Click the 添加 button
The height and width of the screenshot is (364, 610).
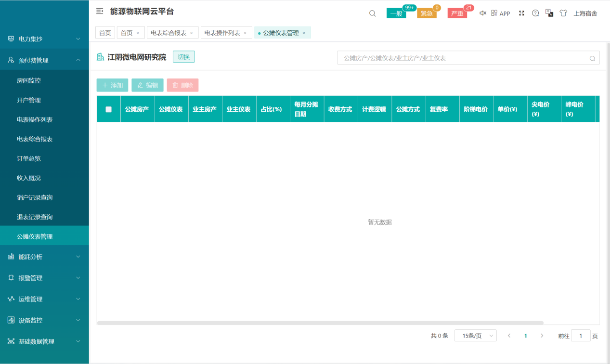pos(113,85)
